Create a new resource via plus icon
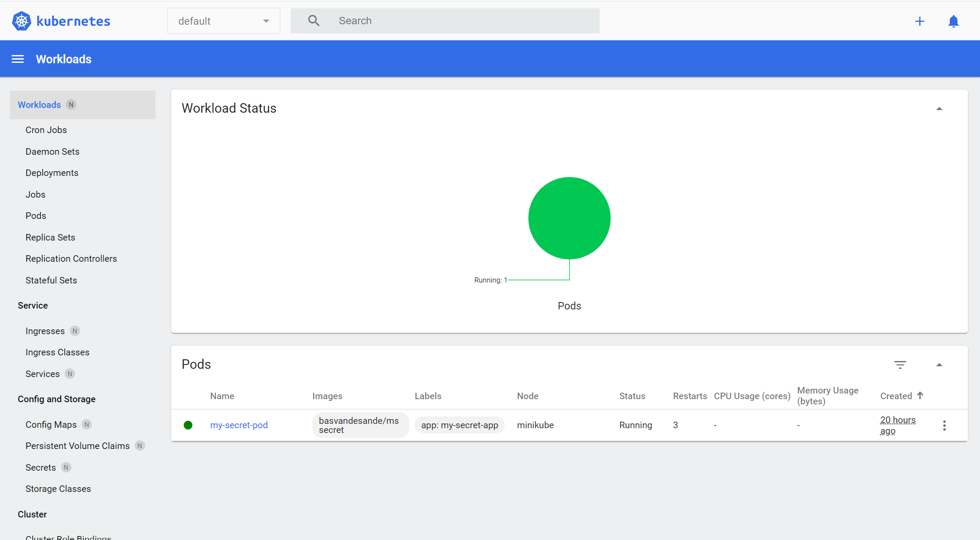Screen dimensions: 980x540 [x=920, y=21]
